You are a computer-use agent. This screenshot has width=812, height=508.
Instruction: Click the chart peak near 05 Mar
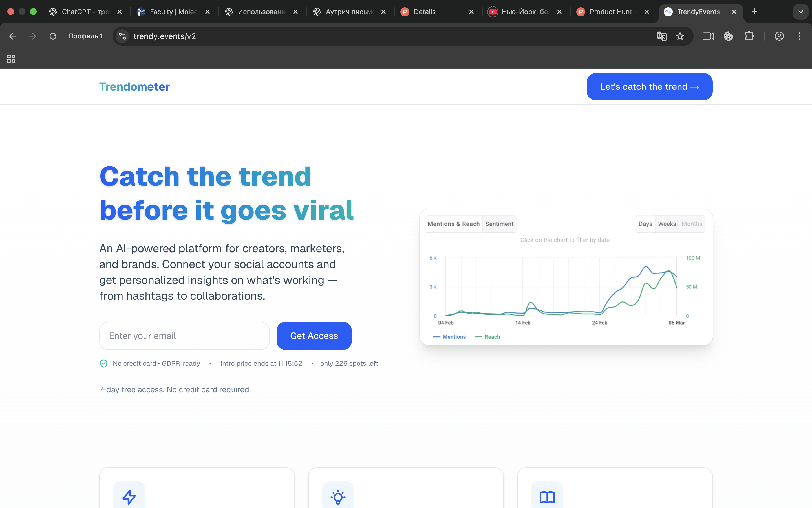tap(669, 271)
